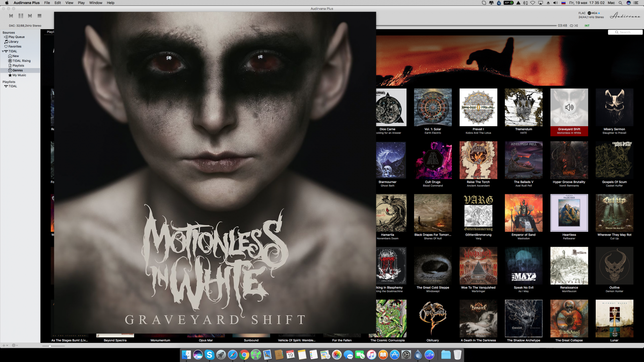Open Finder from the Dock
The image size is (644, 362).
186,355
